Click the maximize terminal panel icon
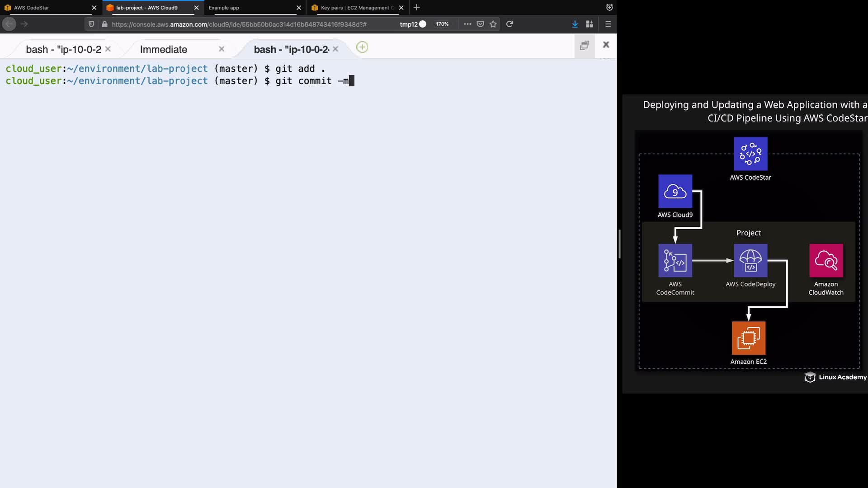Screen dimensions: 868x488 (584, 45)
